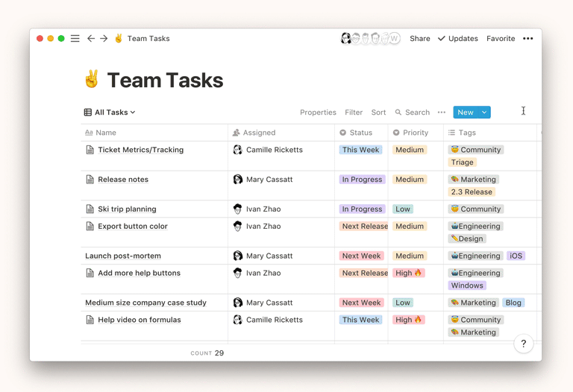573x392 pixels.
Task: Open the Sort menu
Action: coord(378,113)
